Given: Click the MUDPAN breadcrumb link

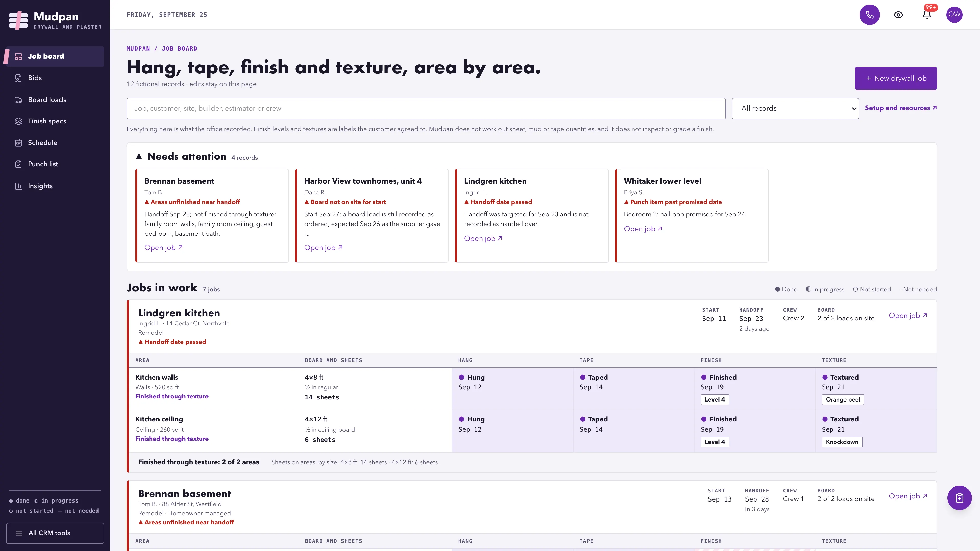Looking at the screenshot, I should pyautogui.click(x=138, y=49).
